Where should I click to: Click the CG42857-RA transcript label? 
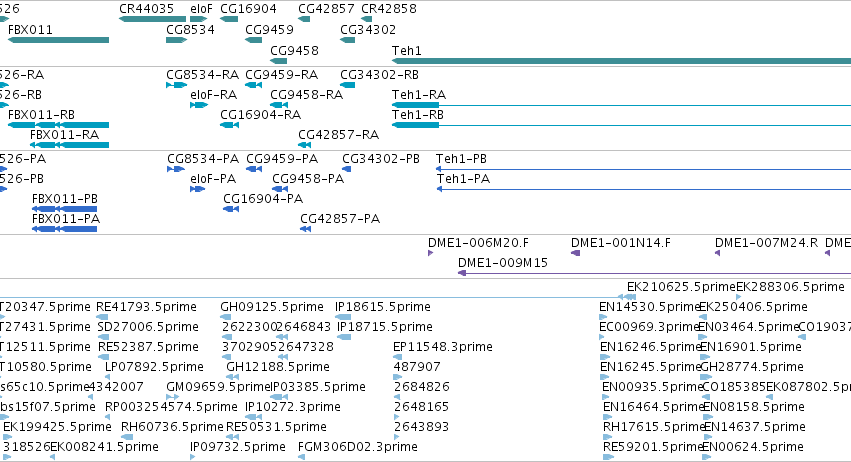(338, 135)
